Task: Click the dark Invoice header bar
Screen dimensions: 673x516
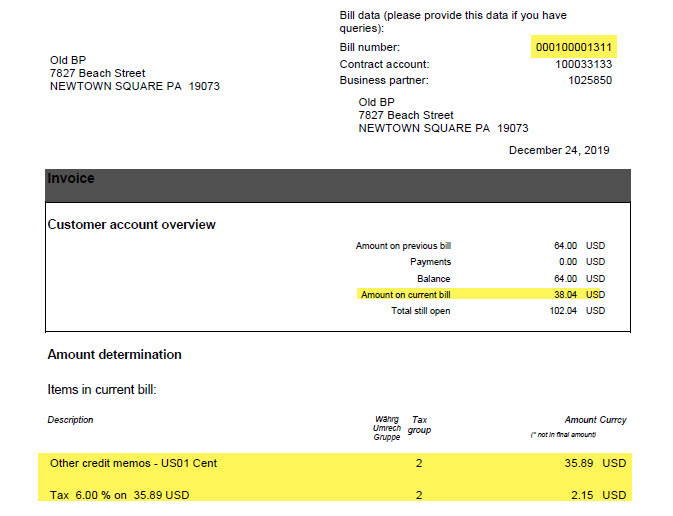Action: (337, 184)
